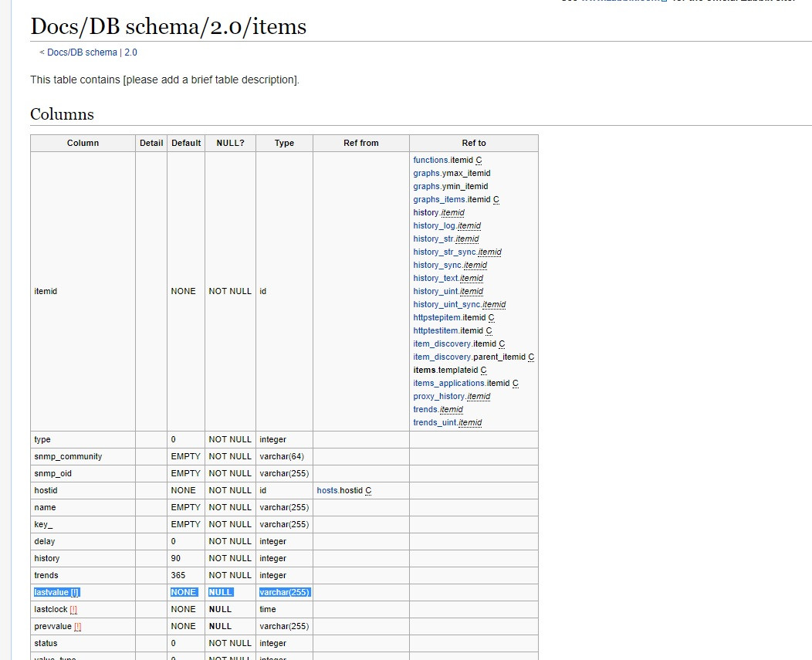The height and width of the screenshot is (660, 812).
Task: Open graphs link for ymax_itemid
Action: pos(426,173)
